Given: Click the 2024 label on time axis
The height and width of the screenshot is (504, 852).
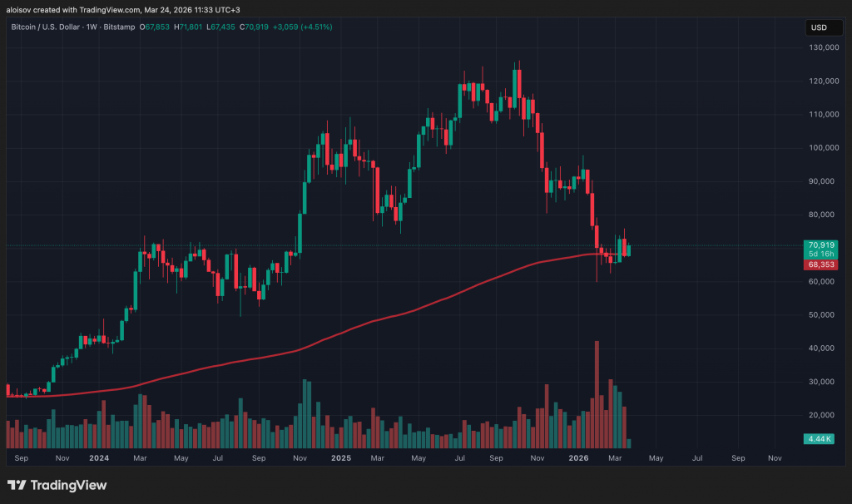Looking at the screenshot, I should click(99, 457).
